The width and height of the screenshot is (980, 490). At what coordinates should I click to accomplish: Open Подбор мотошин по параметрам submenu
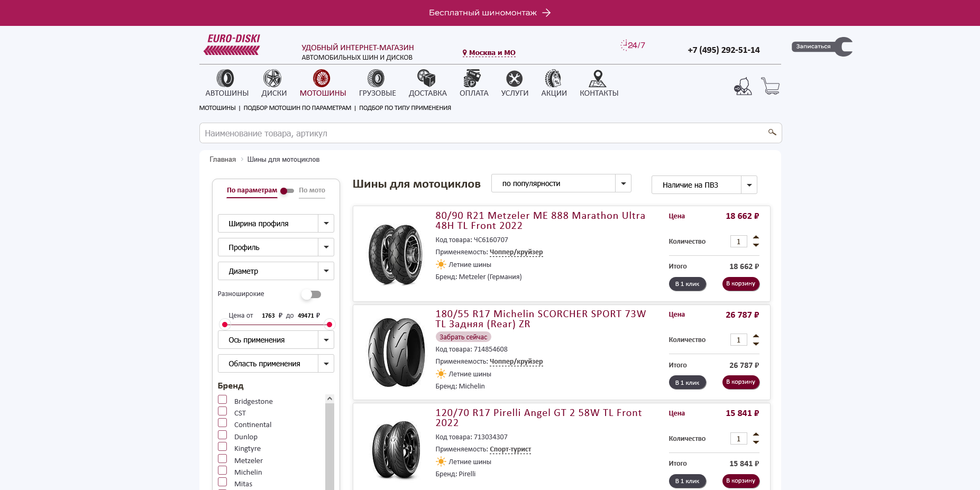point(297,108)
